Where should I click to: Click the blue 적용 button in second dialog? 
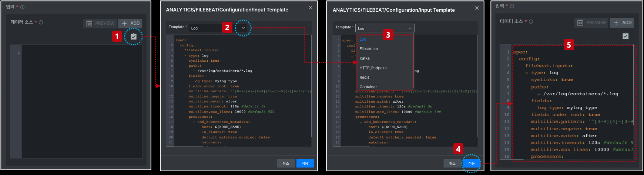pos(471,163)
